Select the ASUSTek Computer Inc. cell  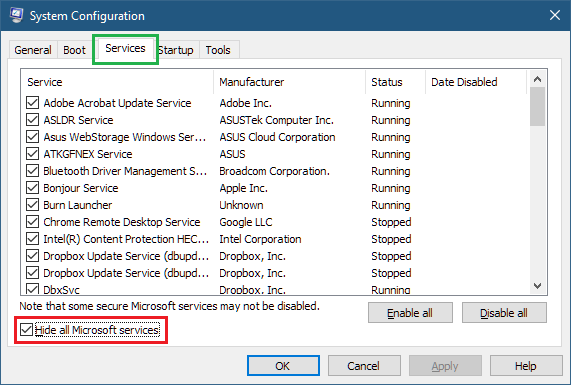coord(276,120)
